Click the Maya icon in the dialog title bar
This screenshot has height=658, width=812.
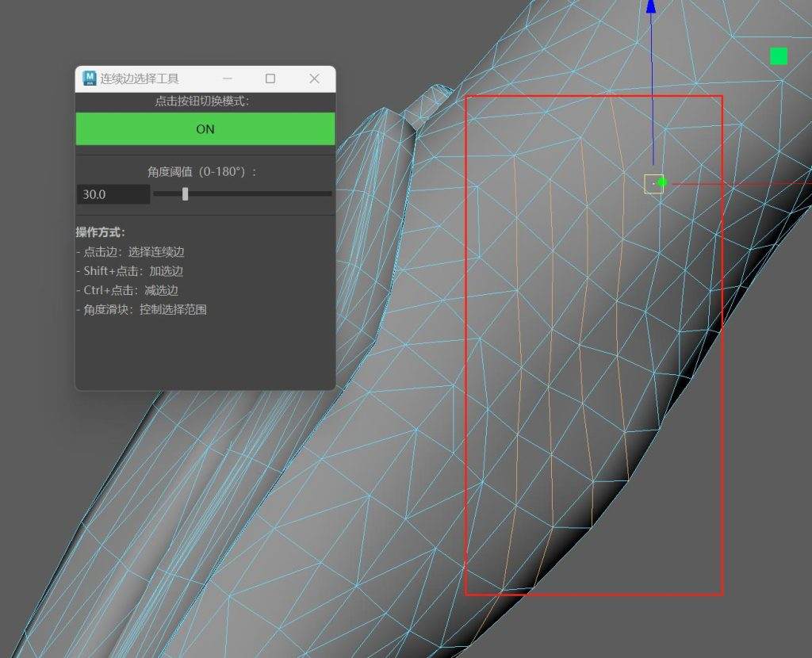pos(90,78)
